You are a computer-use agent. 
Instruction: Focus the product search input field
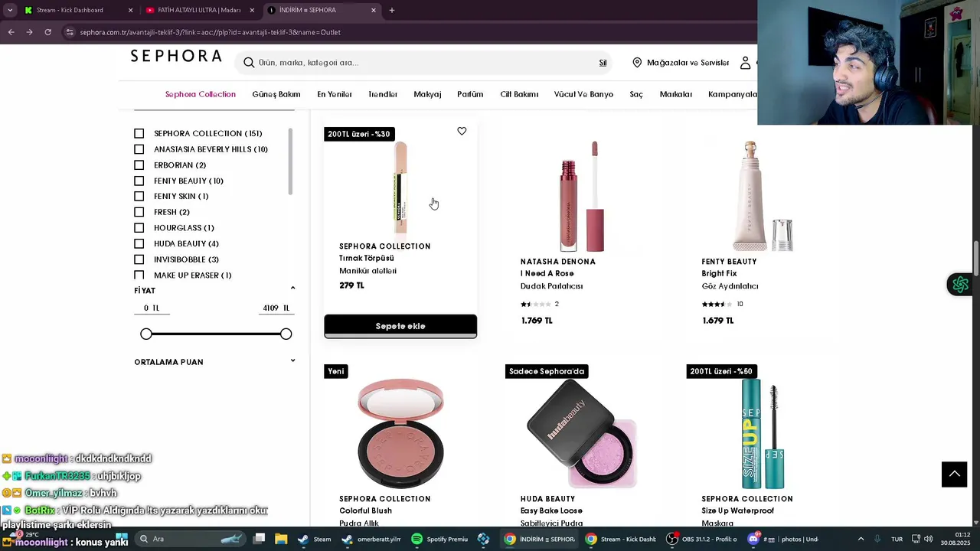coord(425,63)
